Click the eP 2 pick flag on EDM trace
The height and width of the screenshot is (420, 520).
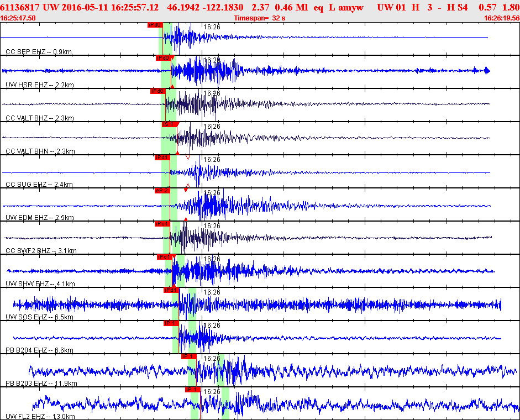coord(162,191)
